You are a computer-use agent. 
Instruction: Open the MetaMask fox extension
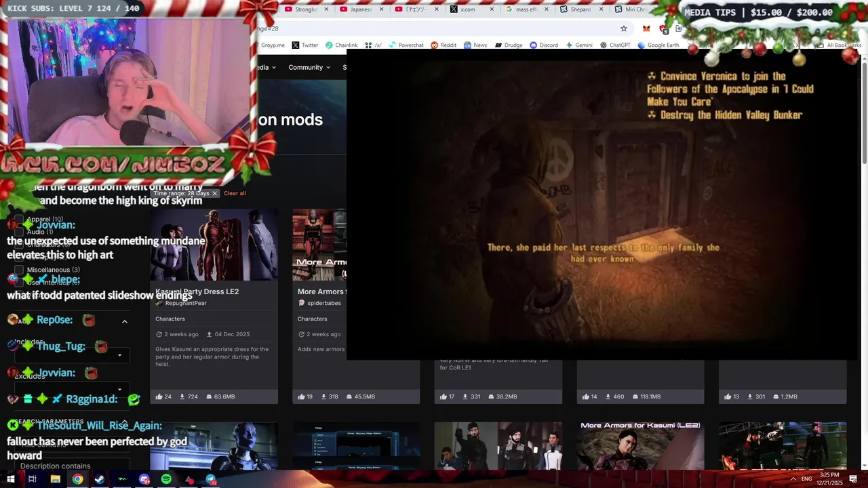646,28
